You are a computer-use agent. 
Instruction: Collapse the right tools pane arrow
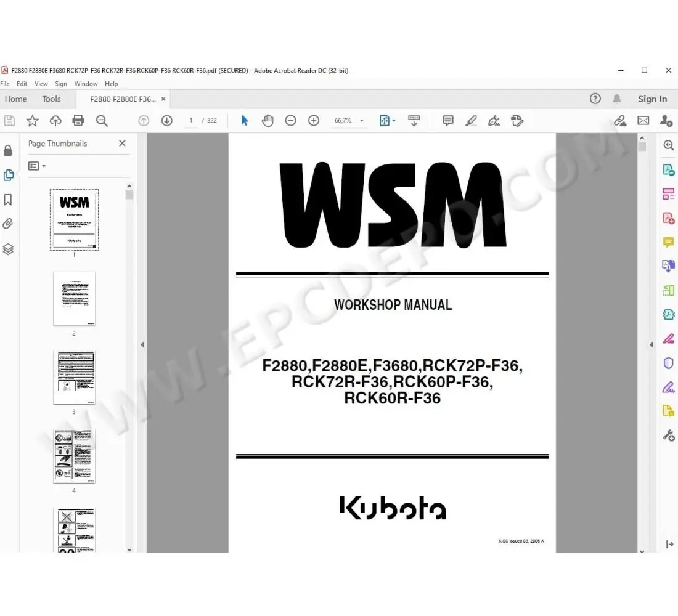[x=651, y=344]
